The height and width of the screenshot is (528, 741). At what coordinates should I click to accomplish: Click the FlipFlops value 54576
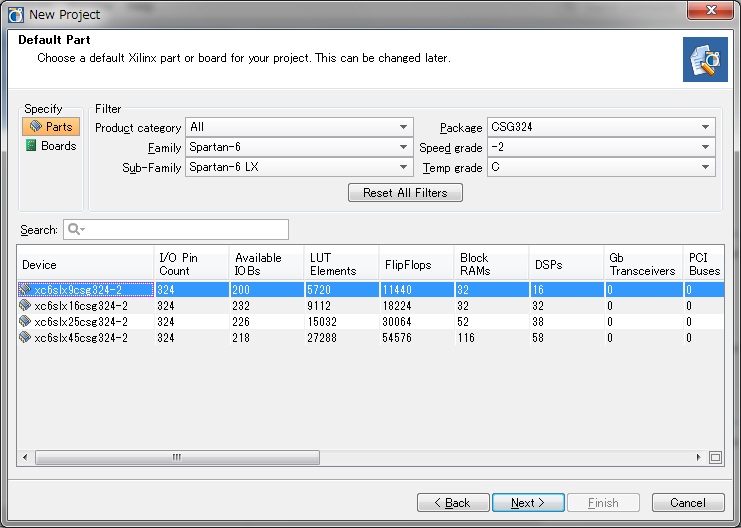tap(397, 338)
